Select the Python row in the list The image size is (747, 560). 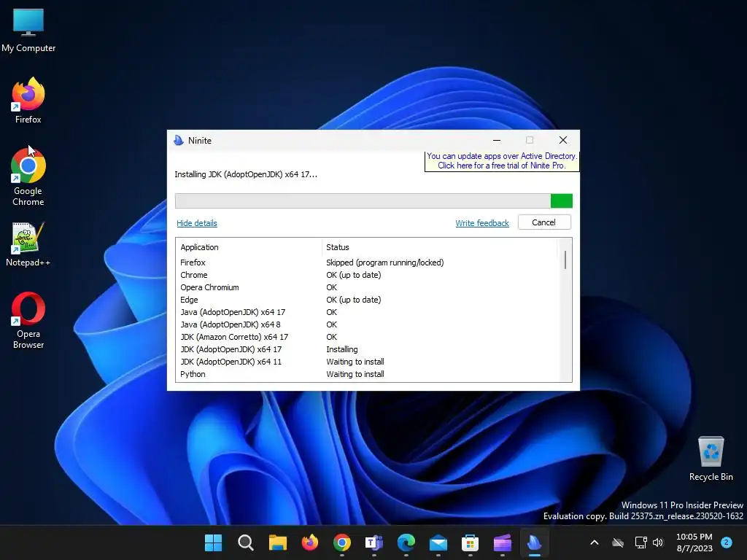pyautogui.click(x=367, y=374)
